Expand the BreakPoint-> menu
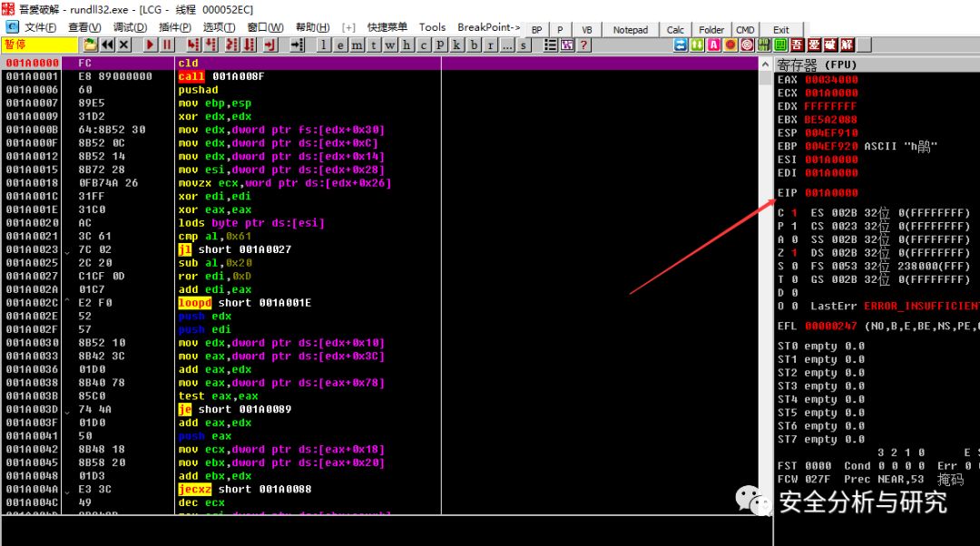The width and height of the screenshot is (980, 546). point(488,27)
